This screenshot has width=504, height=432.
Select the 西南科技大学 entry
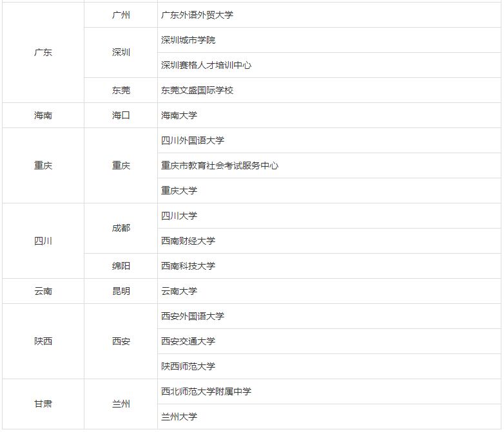click(329, 266)
